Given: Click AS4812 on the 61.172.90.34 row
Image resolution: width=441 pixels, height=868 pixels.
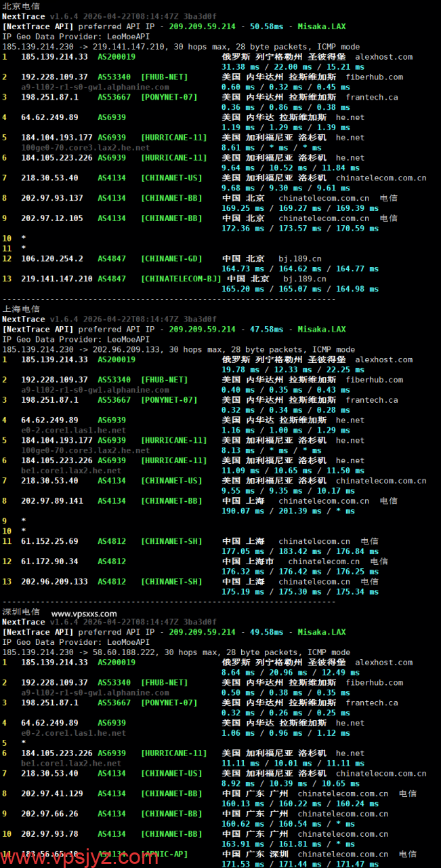Looking at the screenshot, I should (x=112, y=562).
